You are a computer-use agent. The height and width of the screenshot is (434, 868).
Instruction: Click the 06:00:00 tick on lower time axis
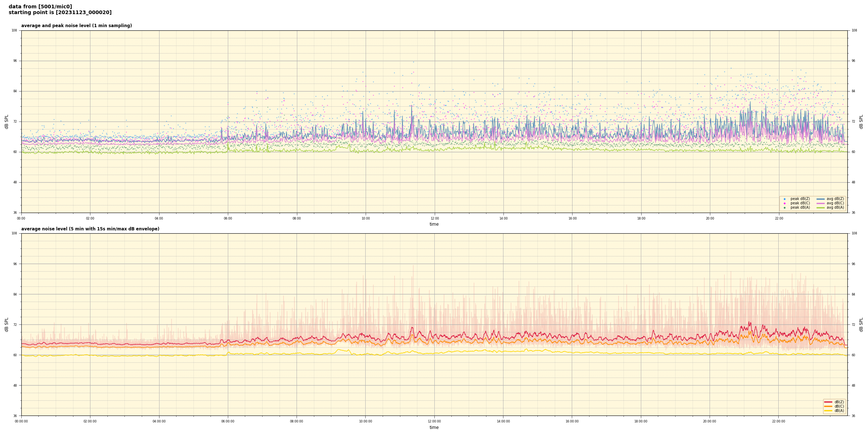pyautogui.click(x=228, y=421)
